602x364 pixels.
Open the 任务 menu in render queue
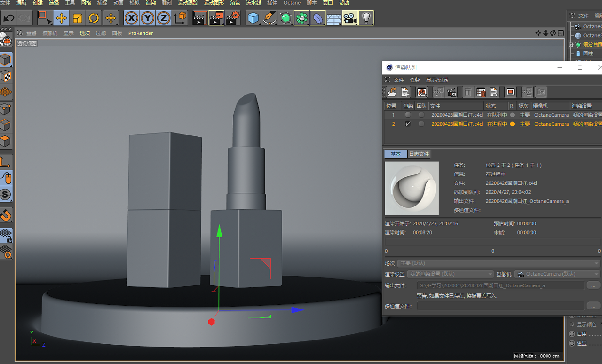pos(415,80)
